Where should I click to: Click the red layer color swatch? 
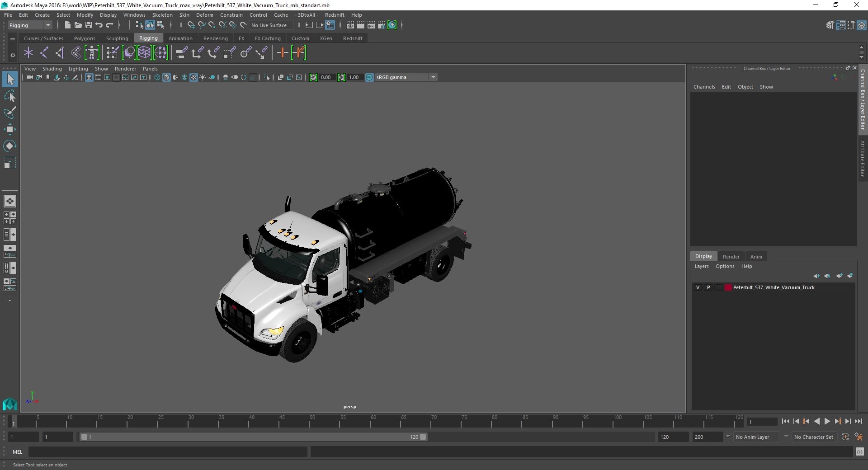(x=728, y=287)
